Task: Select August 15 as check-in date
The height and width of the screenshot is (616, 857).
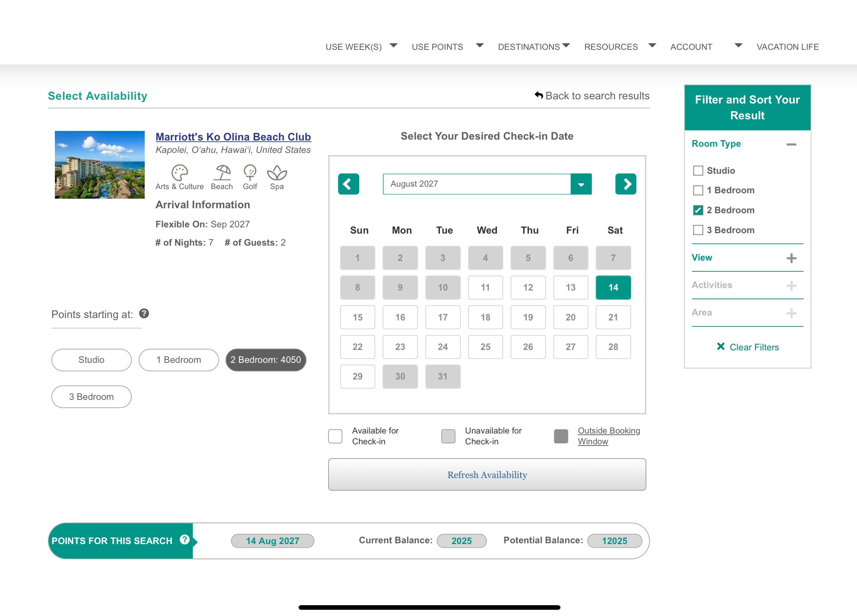Action: pos(358,318)
